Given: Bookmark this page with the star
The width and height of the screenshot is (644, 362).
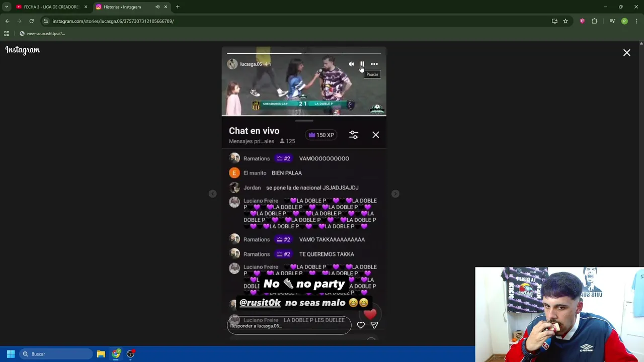Looking at the screenshot, I should [x=566, y=21].
